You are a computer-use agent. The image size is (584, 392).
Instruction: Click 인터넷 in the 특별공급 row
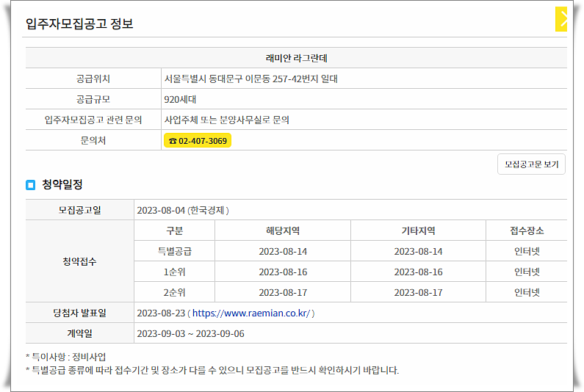tap(527, 251)
